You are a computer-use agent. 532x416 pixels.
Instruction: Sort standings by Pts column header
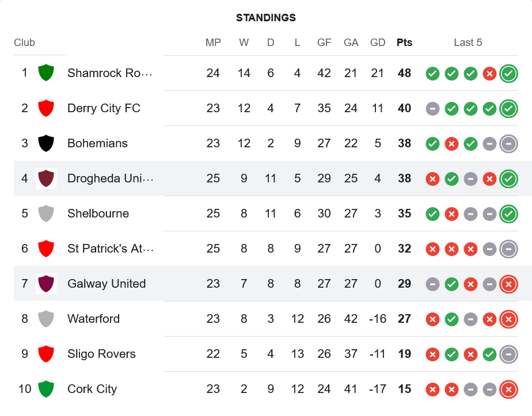pyautogui.click(x=404, y=43)
